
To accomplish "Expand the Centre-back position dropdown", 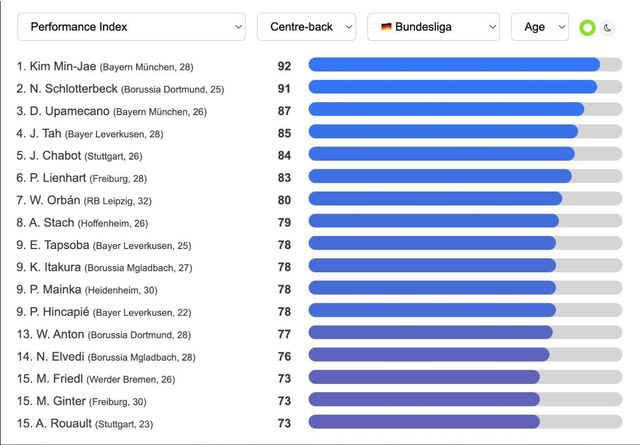I will [306, 27].
